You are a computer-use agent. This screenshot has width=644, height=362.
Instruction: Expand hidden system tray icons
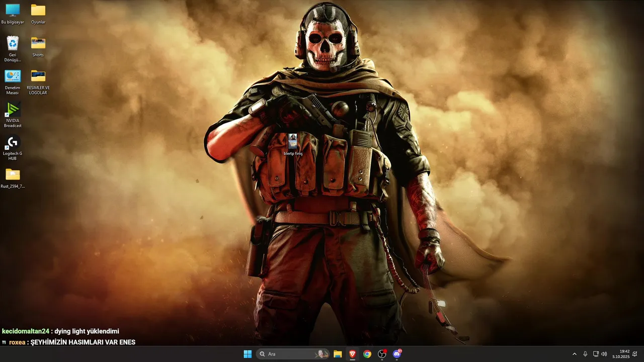[x=575, y=354]
